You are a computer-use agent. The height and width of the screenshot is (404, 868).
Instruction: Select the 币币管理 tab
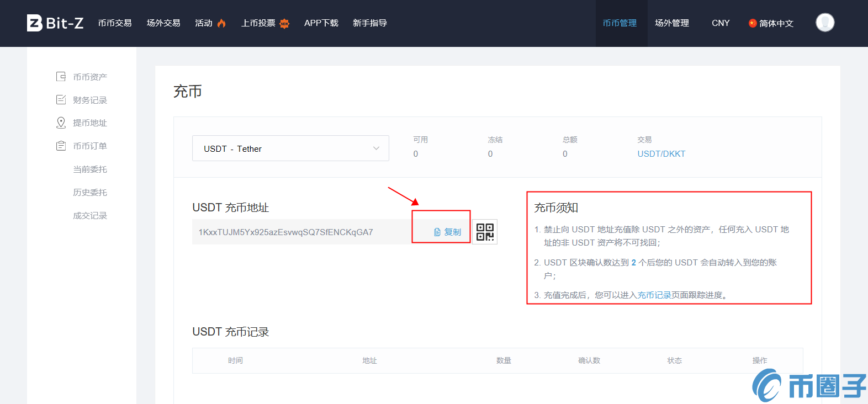[x=620, y=23]
